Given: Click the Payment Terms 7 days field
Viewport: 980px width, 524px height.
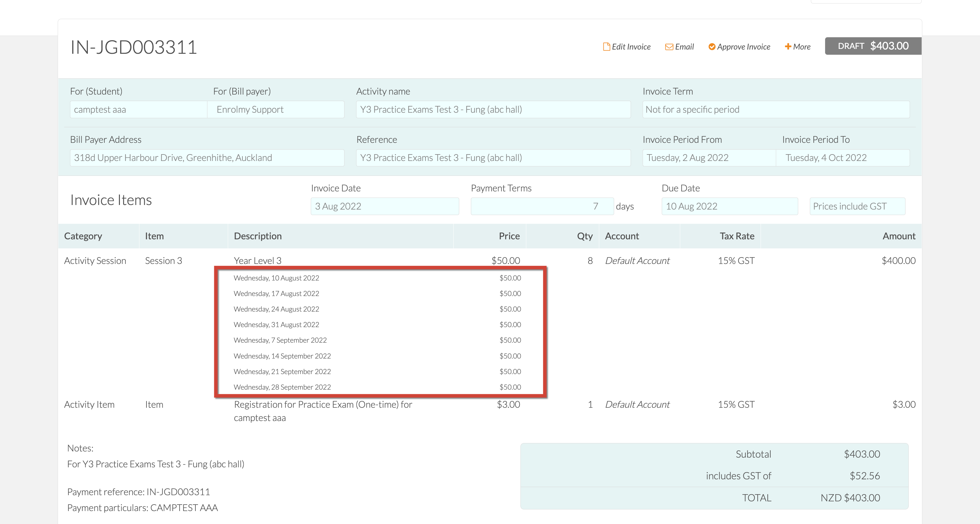Looking at the screenshot, I should (542, 206).
